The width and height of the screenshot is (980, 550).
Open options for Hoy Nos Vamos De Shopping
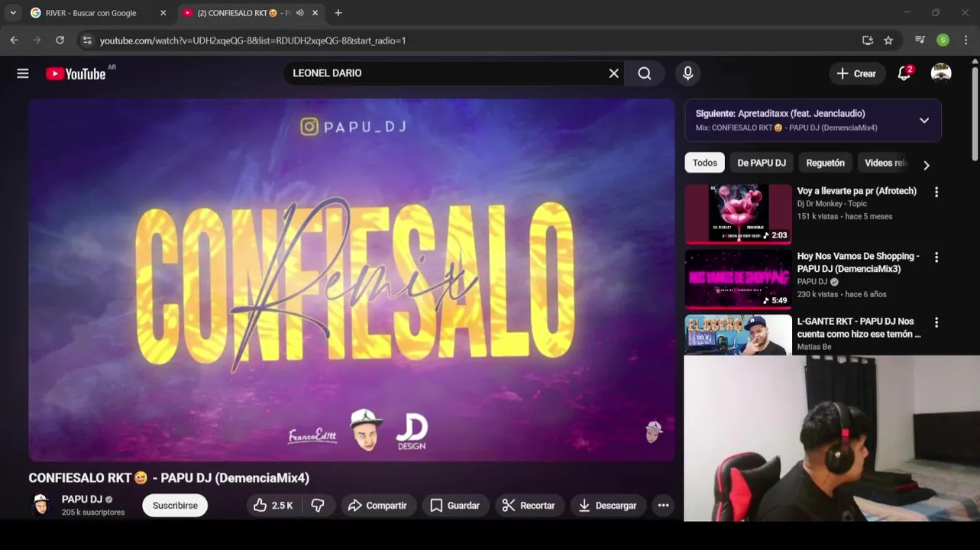click(936, 257)
